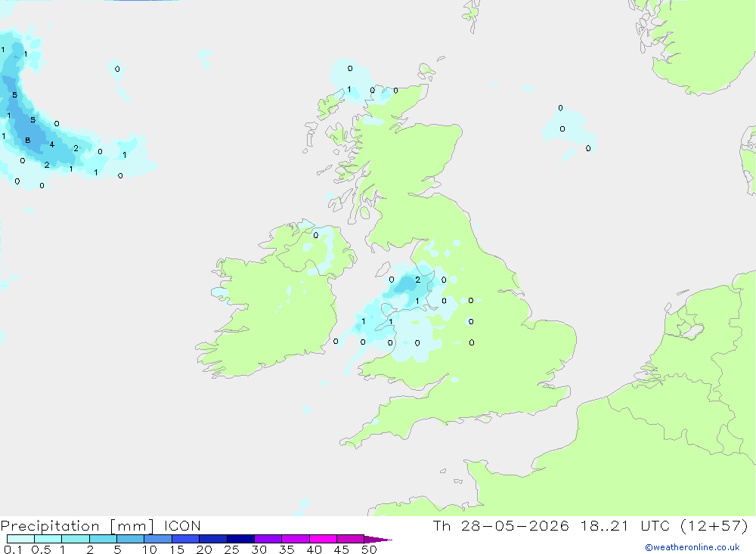This screenshot has height=554, width=756.
Task: Click the '18..21 UTC' time range text
Action: point(625,525)
